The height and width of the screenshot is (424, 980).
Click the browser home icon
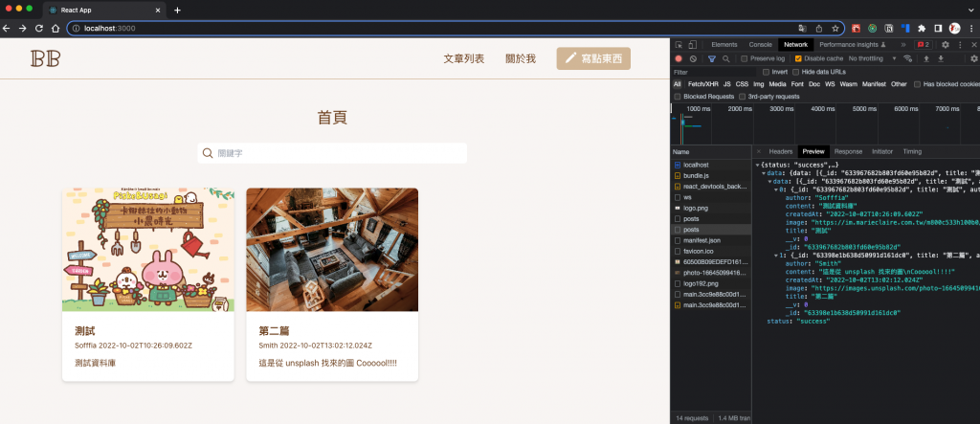[55, 28]
